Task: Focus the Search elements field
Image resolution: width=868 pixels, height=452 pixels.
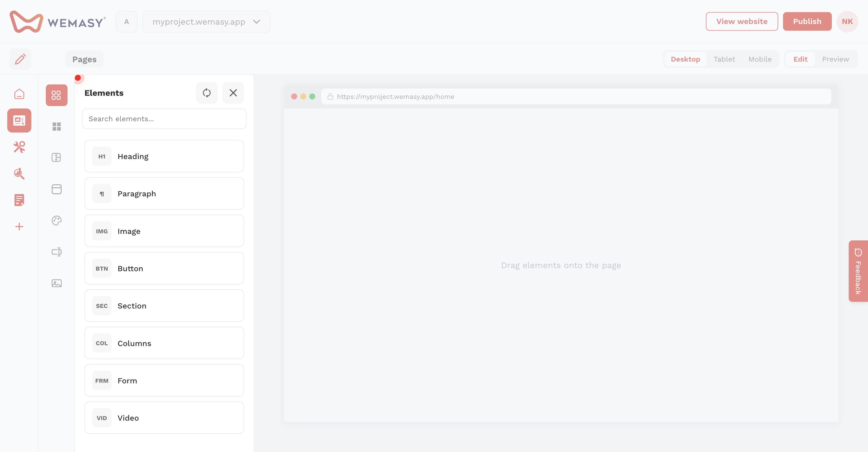Action: coord(164,119)
